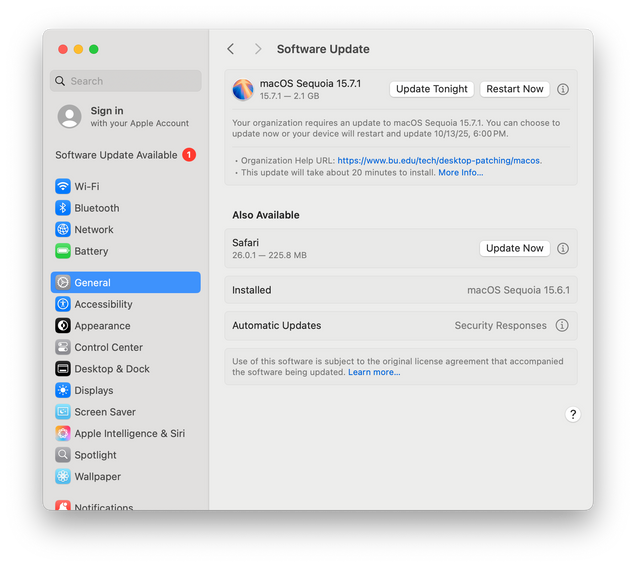Image resolution: width=636 pixels, height=567 pixels.
Task: Open info for the Safari update
Action: [x=563, y=249]
